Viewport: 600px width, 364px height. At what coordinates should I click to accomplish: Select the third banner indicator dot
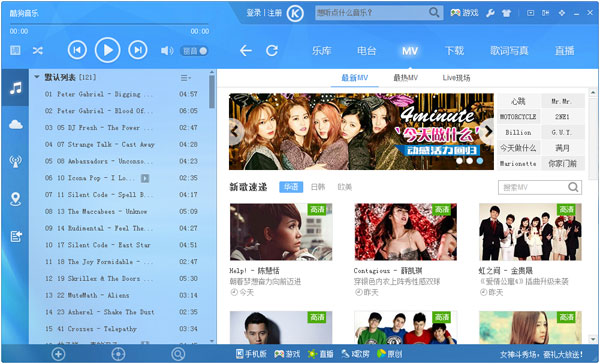[x=480, y=161]
